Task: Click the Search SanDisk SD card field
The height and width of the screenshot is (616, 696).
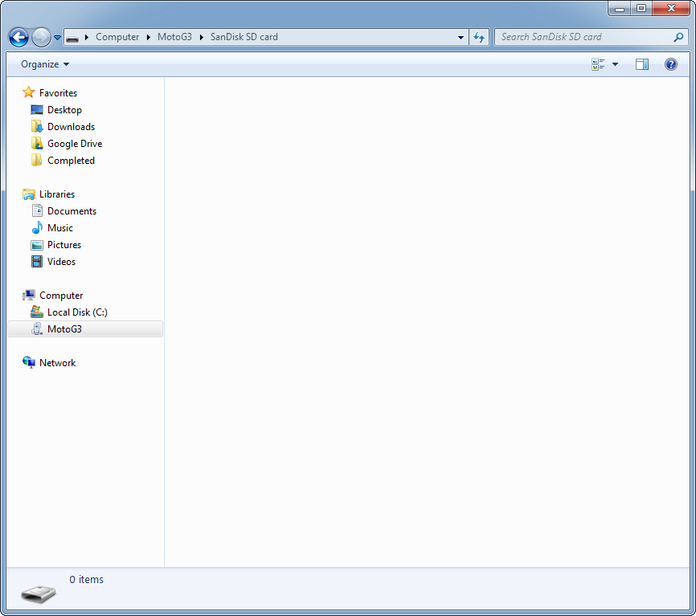Action: click(583, 37)
